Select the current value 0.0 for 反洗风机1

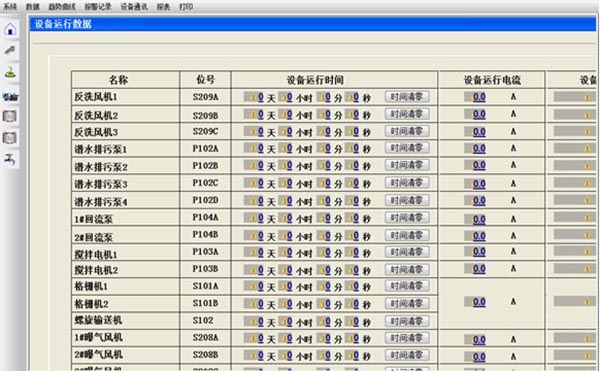(x=475, y=97)
